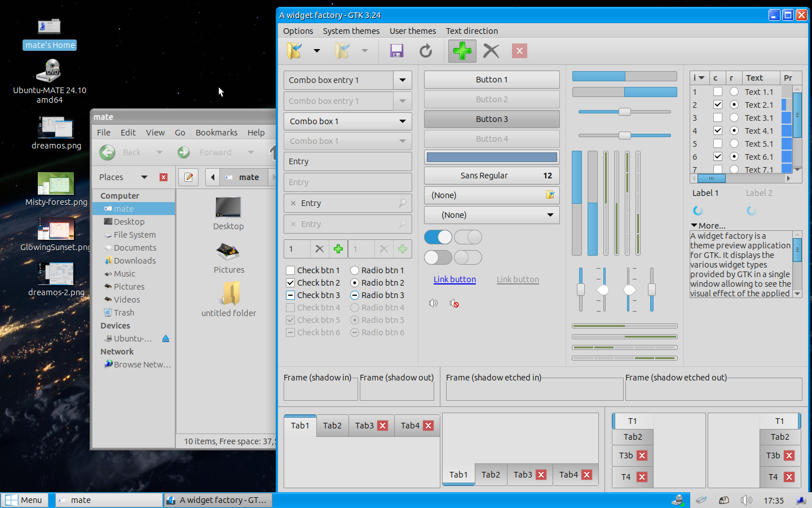Click the file chooser icon in (None) button
Viewport: 812px width, 508px height.
tap(550, 195)
